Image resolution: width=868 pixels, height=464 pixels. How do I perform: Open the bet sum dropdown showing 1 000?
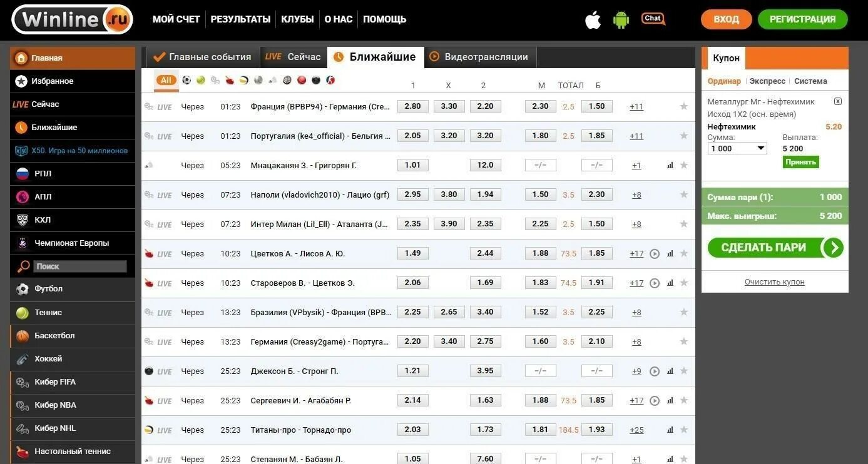(x=737, y=148)
